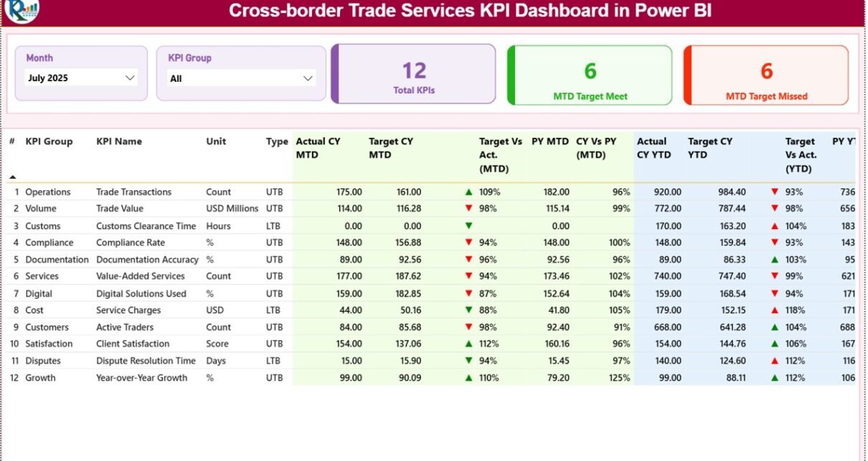
Task: Select the MTD Target Missed card
Action: [766, 75]
